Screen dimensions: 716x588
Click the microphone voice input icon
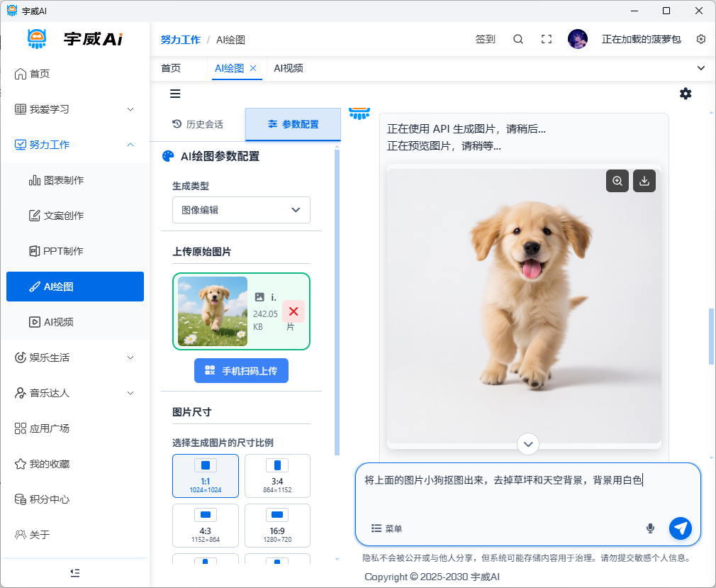(650, 528)
